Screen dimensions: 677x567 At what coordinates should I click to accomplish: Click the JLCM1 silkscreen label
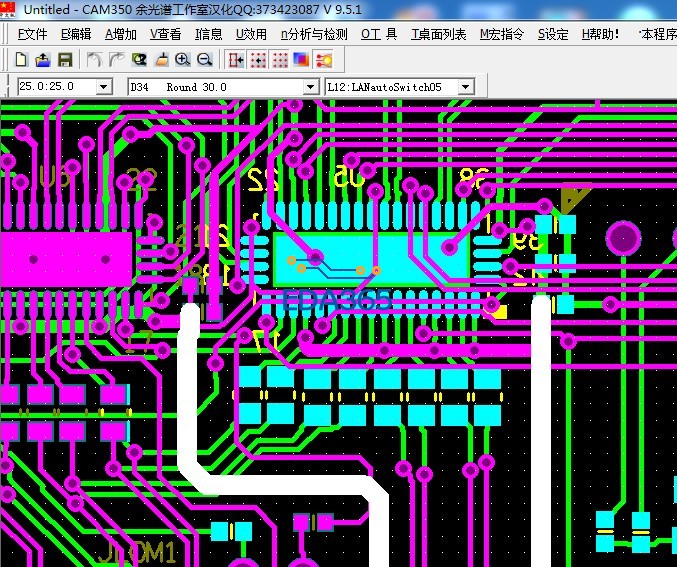tap(137, 552)
